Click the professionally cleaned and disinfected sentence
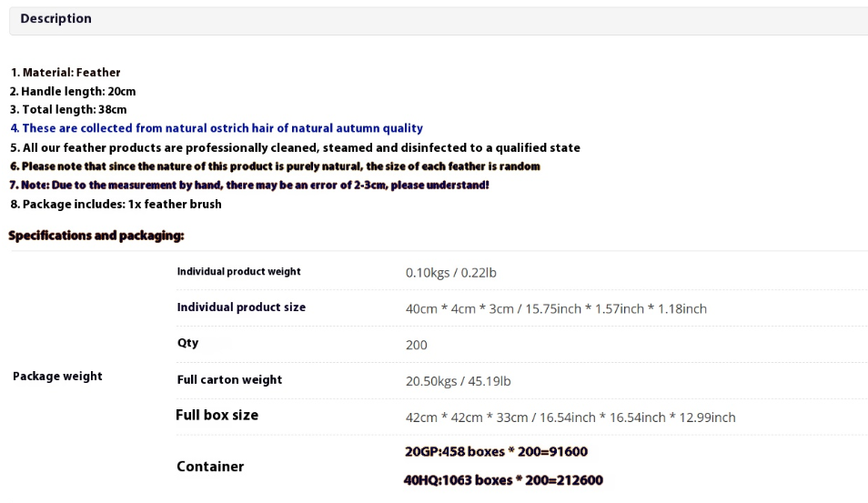The image size is (868, 503). (295, 147)
